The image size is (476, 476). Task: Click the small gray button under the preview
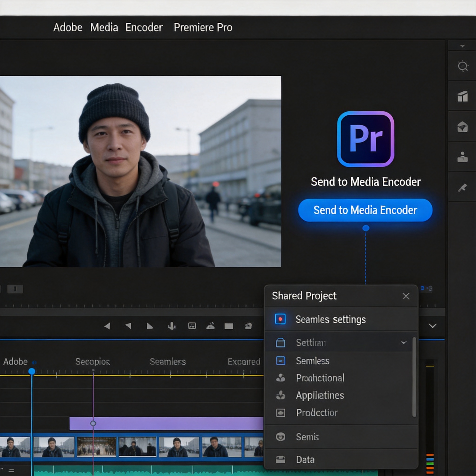click(15, 289)
